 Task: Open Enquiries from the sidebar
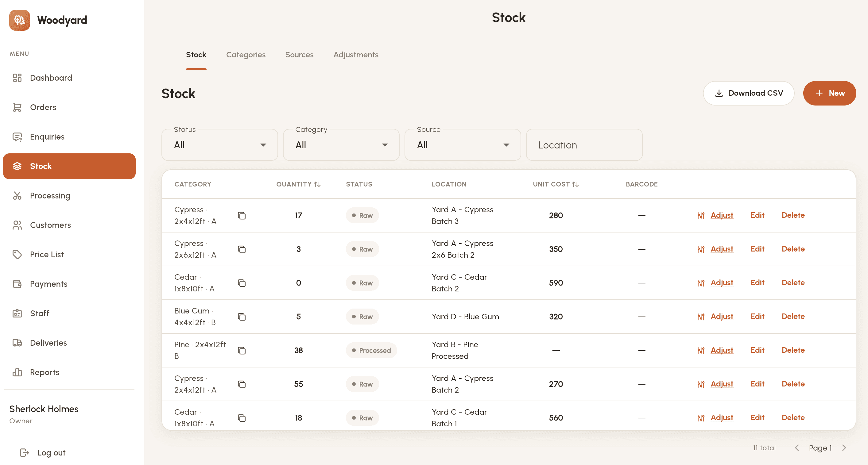point(69,137)
